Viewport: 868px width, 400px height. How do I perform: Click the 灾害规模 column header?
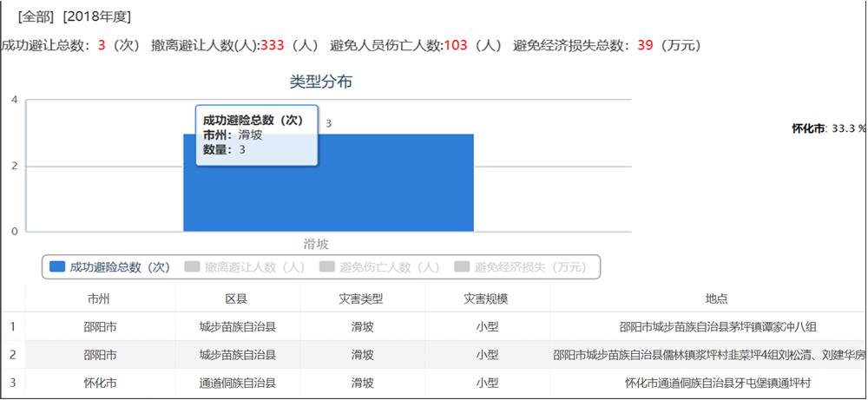487,298
